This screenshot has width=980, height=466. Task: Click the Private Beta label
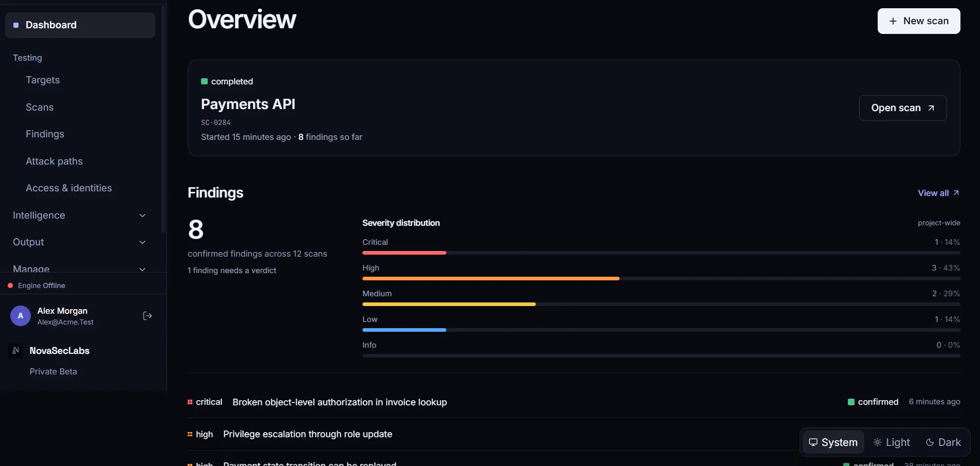click(53, 371)
